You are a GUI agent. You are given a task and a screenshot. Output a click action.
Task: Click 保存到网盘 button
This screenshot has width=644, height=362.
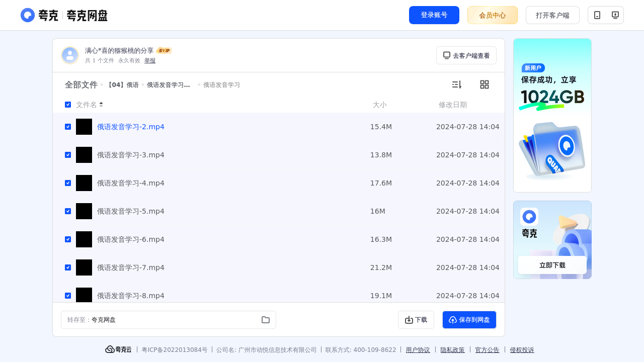[x=469, y=320]
